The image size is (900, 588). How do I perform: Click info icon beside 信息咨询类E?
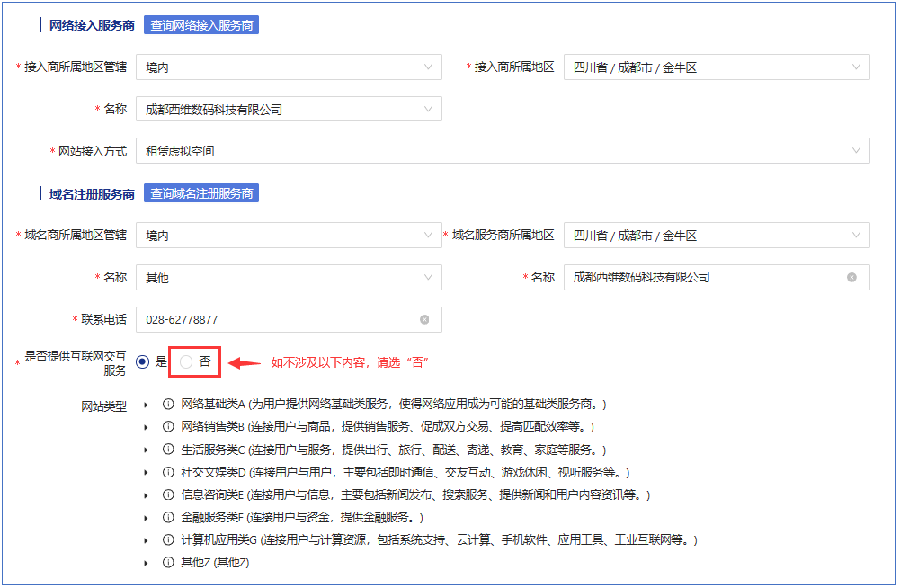tap(168, 494)
